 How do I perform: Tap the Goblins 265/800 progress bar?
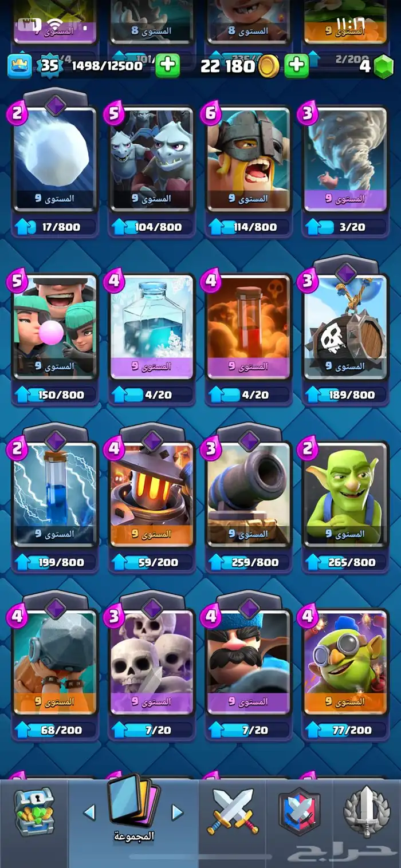[x=345, y=562]
